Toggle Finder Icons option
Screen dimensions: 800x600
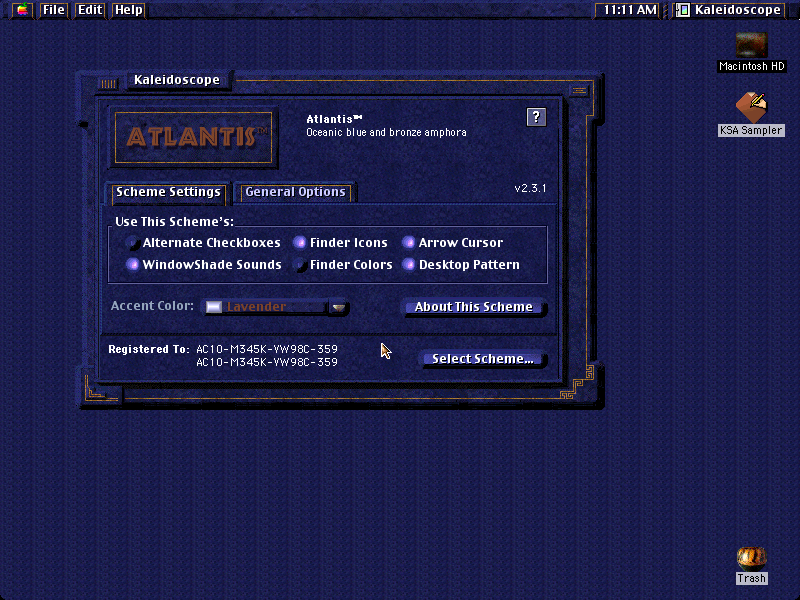tap(341, 243)
